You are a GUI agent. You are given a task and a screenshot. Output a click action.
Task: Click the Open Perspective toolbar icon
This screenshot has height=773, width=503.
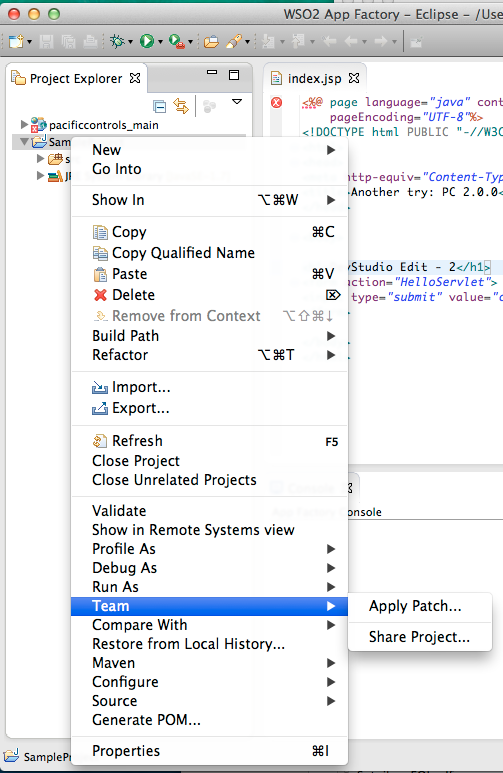(x=416, y=42)
